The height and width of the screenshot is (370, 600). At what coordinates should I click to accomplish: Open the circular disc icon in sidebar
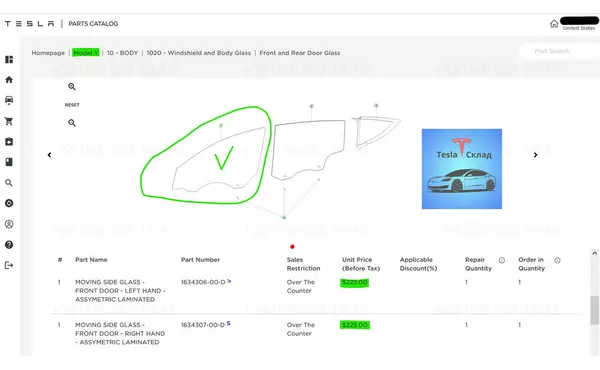coord(9,203)
